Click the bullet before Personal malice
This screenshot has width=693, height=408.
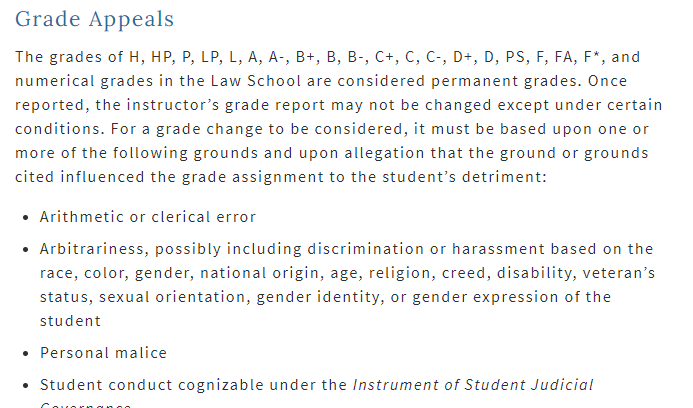24,353
